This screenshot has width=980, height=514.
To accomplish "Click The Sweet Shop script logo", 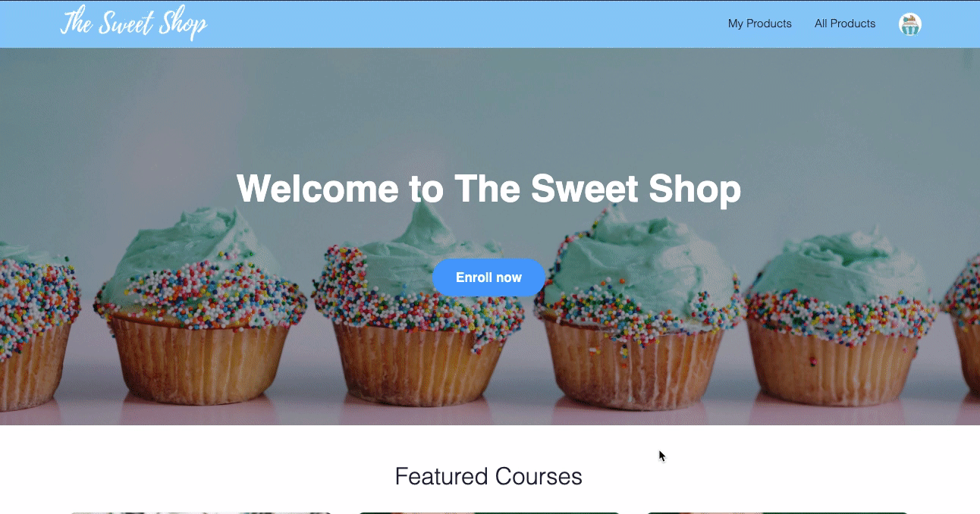I will pyautogui.click(x=133, y=24).
